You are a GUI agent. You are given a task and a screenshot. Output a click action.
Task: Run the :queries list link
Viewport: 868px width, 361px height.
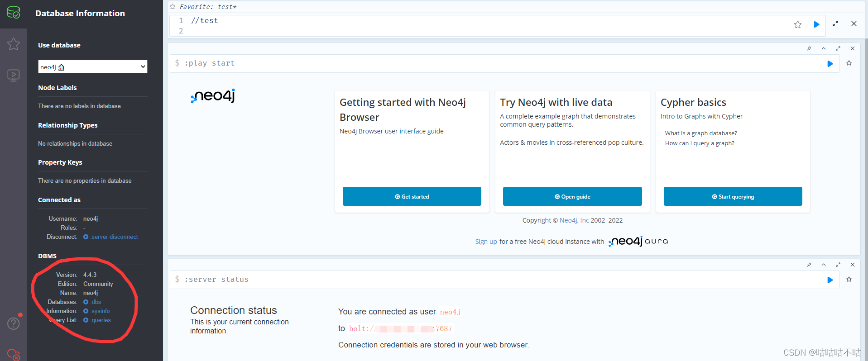click(x=97, y=320)
